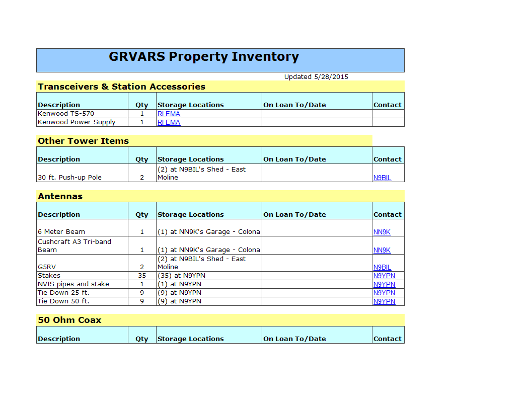Select the 50 Ohm Coax section heading
This screenshot has width=532, height=411.
click(x=69, y=320)
